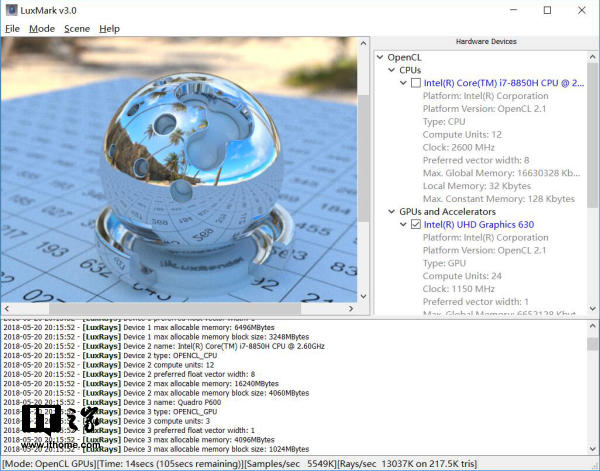Collapse the OpenCL tree node
The height and width of the screenshot is (471, 600).
(x=380, y=57)
